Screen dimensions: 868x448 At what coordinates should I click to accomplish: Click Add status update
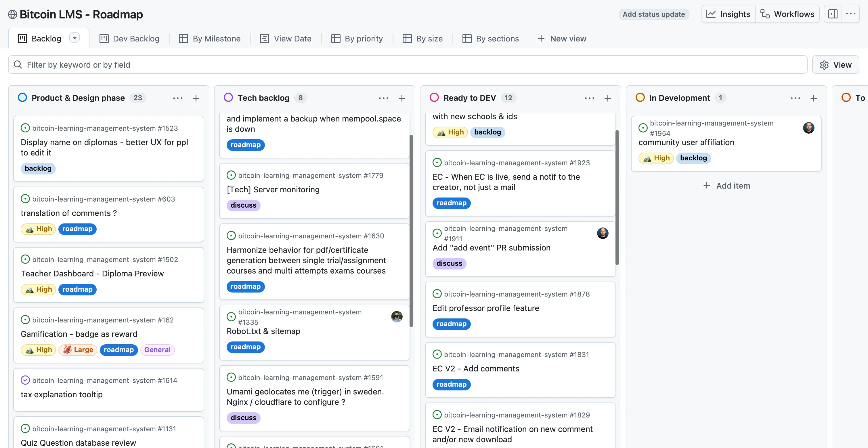[653, 14]
